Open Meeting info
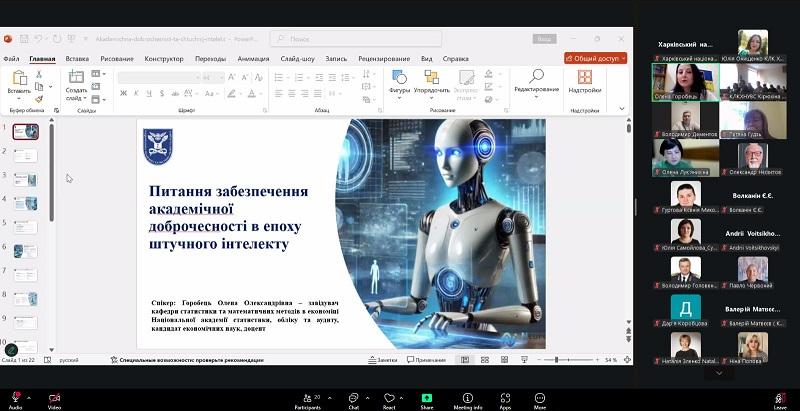This screenshot has width=800, height=411. pos(466,397)
